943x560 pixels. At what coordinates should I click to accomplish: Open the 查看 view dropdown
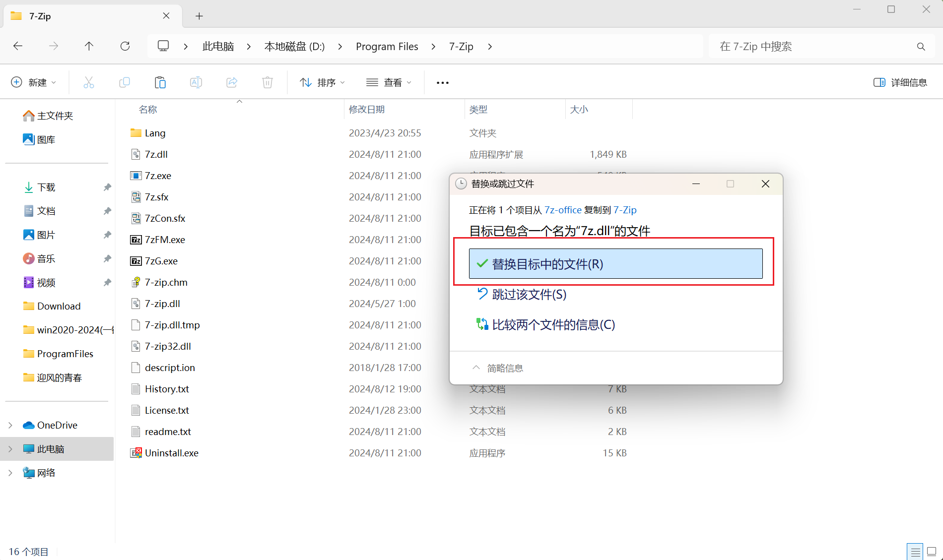coord(389,82)
